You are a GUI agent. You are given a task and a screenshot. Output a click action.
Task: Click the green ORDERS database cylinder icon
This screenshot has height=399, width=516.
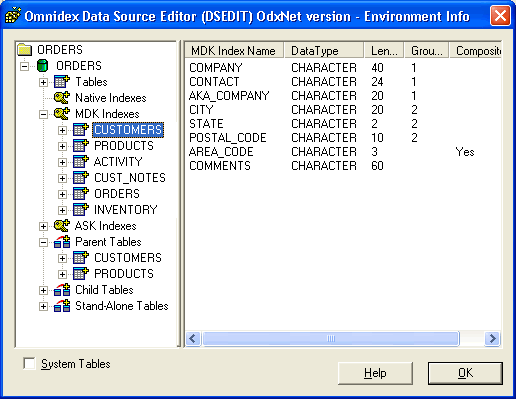pos(42,66)
